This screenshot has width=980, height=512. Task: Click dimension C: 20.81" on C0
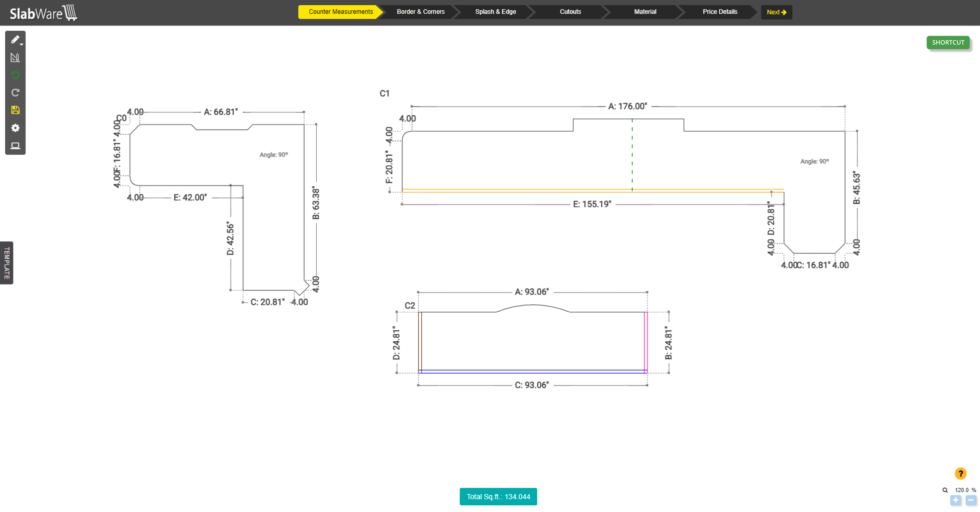tap(267, 302)
